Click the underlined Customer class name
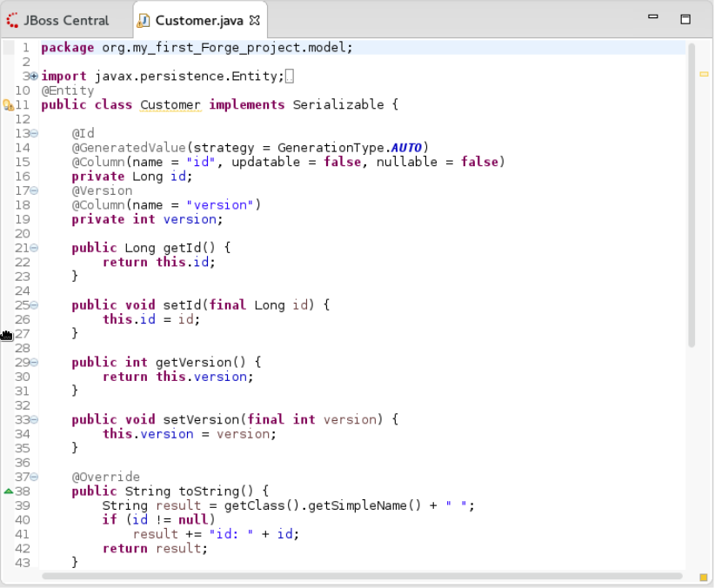Viewport: 715px width, 588px height. pos(170,105)
